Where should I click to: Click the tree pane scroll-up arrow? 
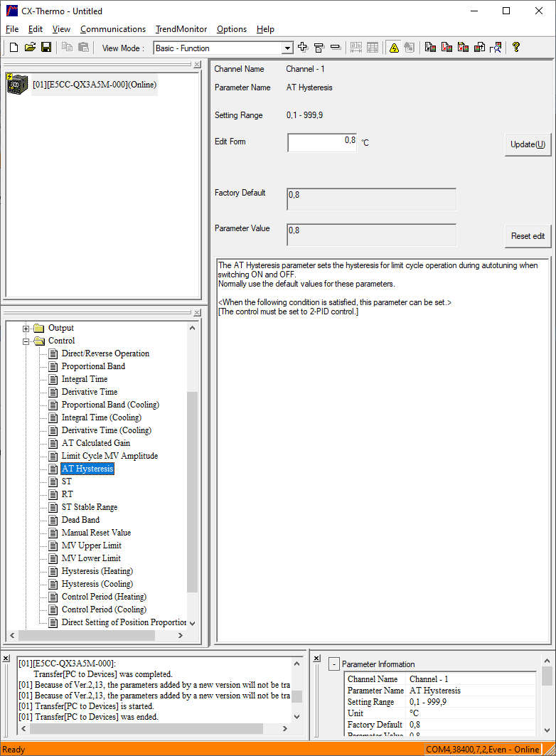[192, 328]
